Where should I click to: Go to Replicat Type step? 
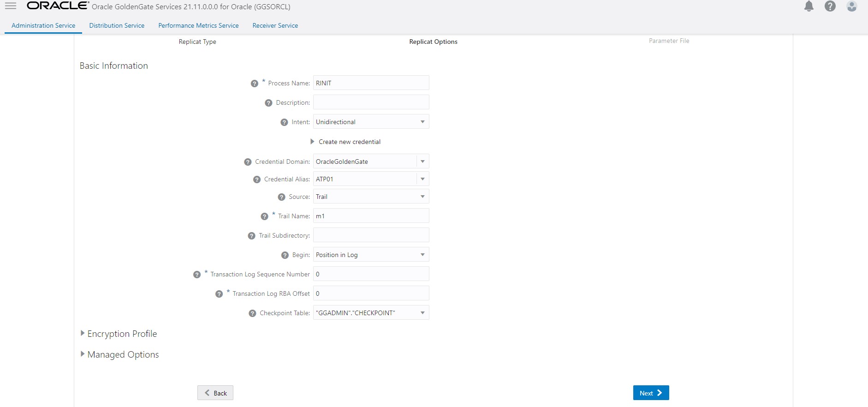pyautogui.click(x=197, y=42)
